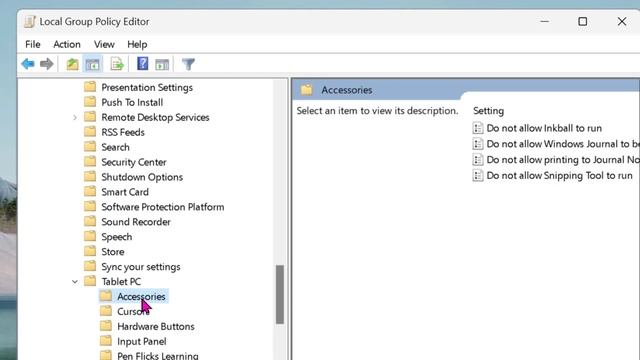Click the Smart Card folder icon
The height and width of the screenshot is (360, 640).
[90, 191]
